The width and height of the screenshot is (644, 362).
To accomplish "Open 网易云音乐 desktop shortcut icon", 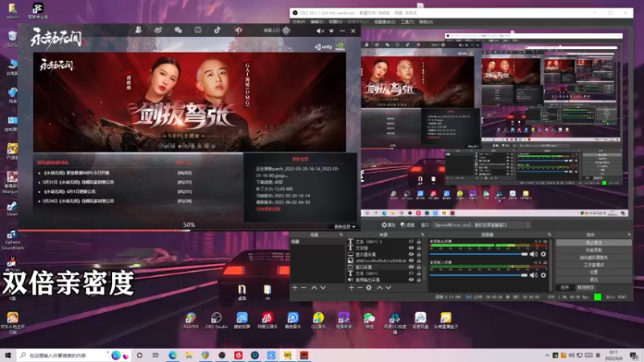I will tap(267, 320).
